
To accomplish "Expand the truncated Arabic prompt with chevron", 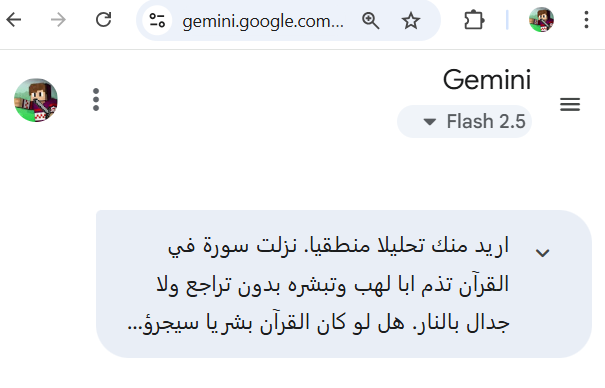I will tap(542, 253).
